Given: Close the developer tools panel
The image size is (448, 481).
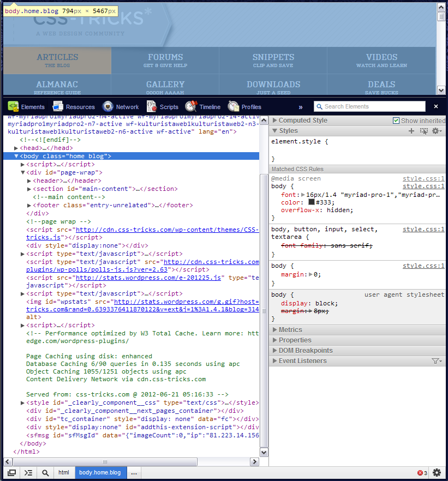Looking at the screenshot, I should (x=436, y=106).
